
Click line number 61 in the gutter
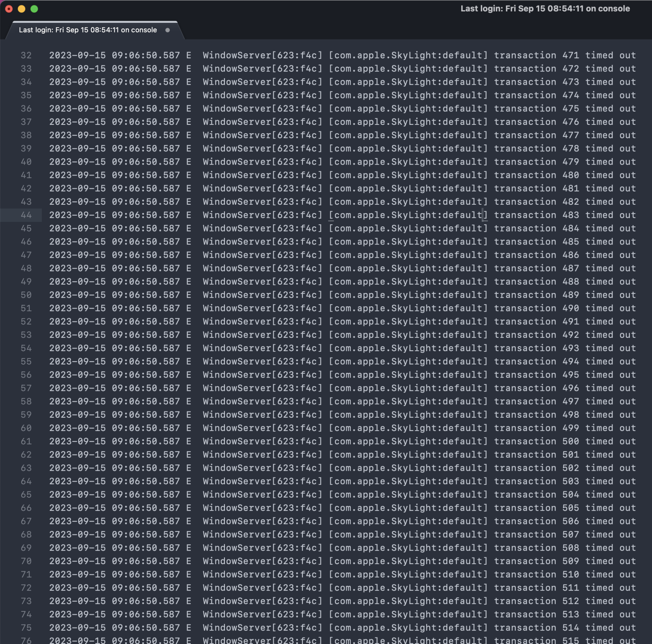26,441
